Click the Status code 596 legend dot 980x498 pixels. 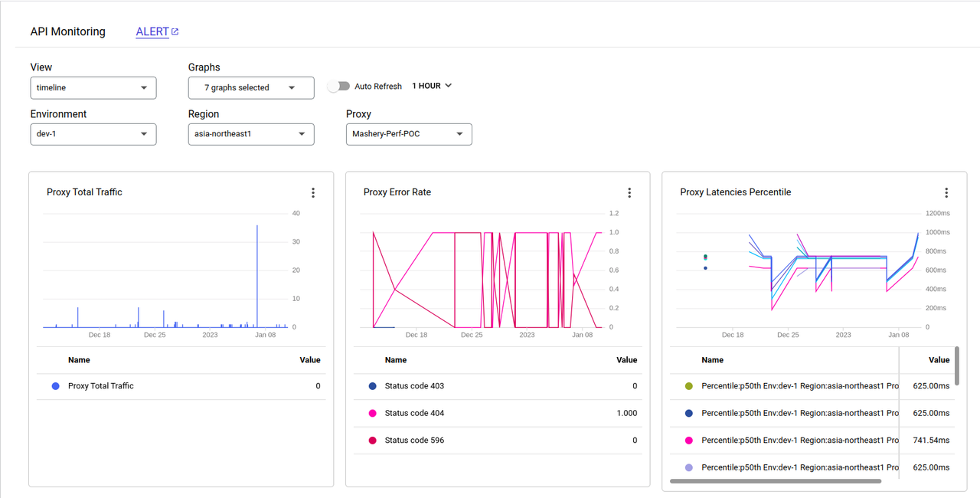click(373, 441)
